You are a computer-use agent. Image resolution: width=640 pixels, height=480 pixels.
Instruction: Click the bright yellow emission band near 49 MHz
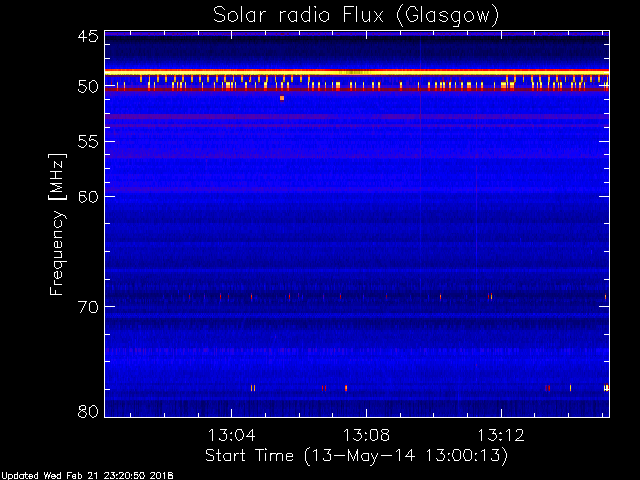pos(357,73)
